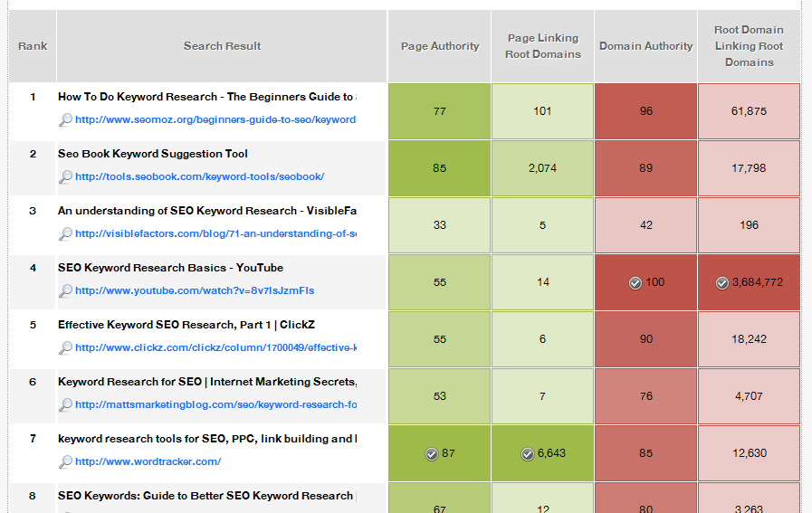Open the clickz.com column link
Screen dimensions: 812x513
pyautogui.click(x=215, y=347)
